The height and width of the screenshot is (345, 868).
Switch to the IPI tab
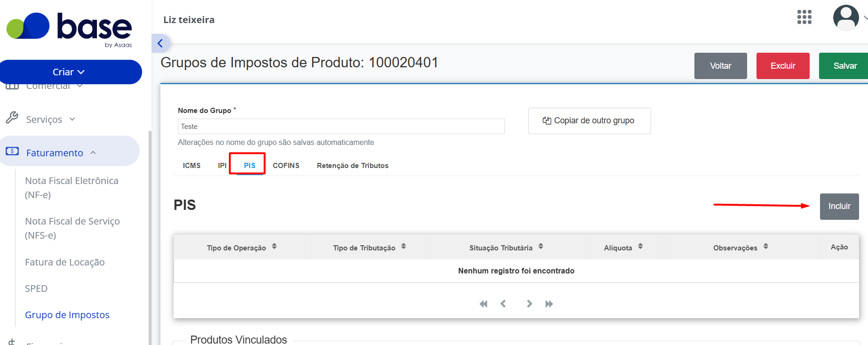pyautogui.click(x=222, y=166)
